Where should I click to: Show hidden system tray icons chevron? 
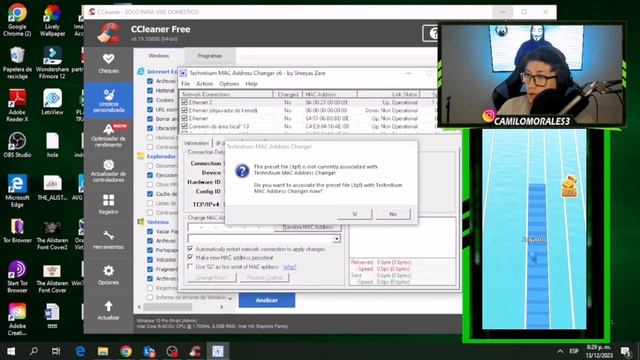point(560,351)
